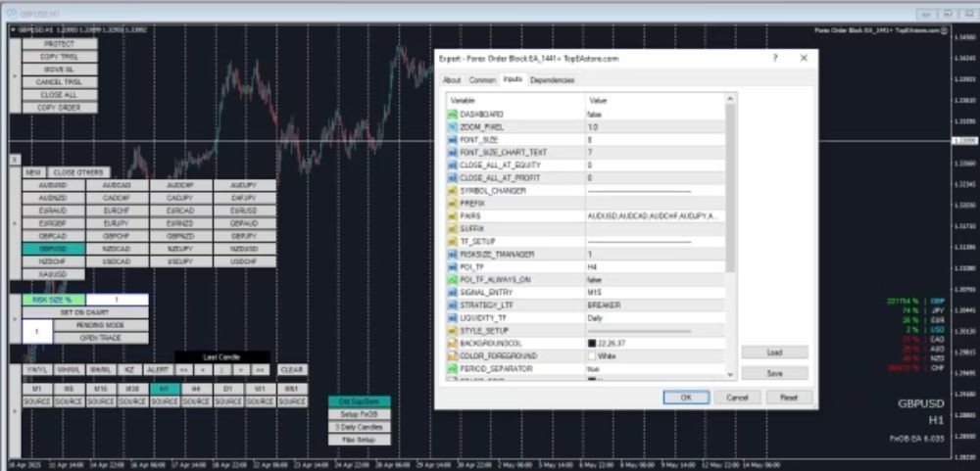The image size is (980, 471).
Task: Click the PAIRS string variable icon
Action: [x=453, y=215]
